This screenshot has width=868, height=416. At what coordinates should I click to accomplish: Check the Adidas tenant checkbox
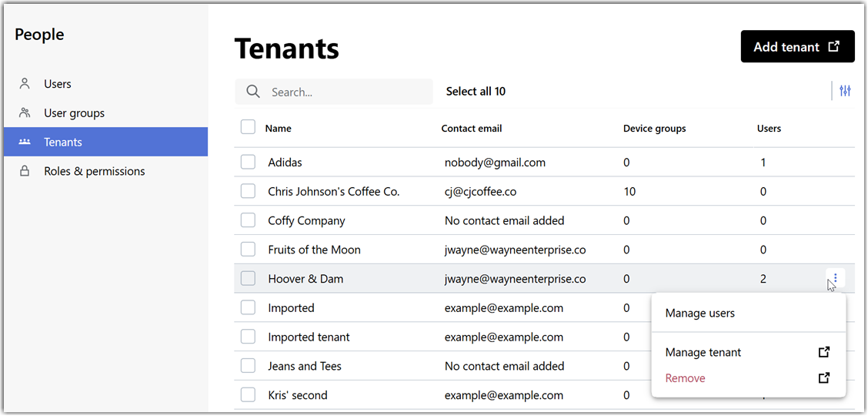[x=248, y=163]
